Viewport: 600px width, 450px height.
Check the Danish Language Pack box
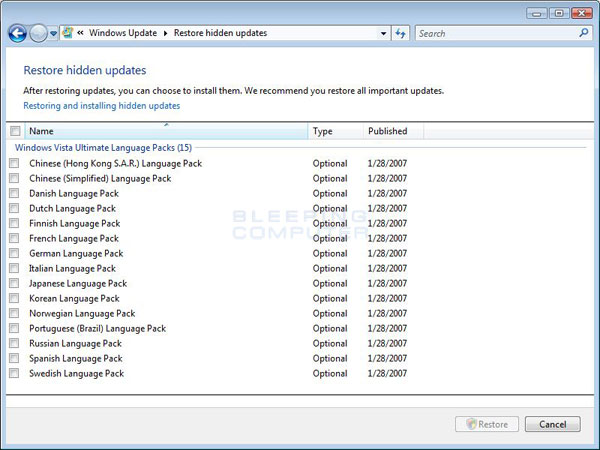(14, 193)
